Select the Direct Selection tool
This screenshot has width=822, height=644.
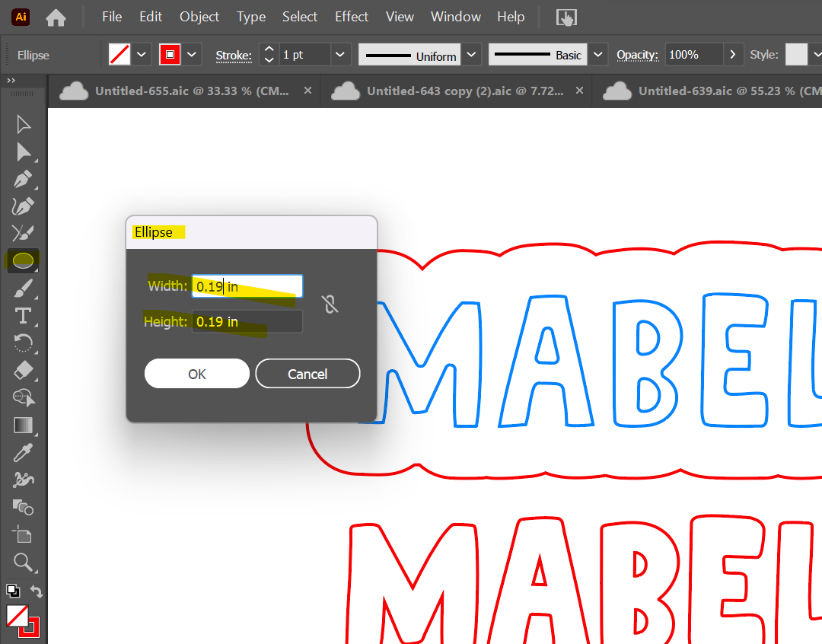24,152
